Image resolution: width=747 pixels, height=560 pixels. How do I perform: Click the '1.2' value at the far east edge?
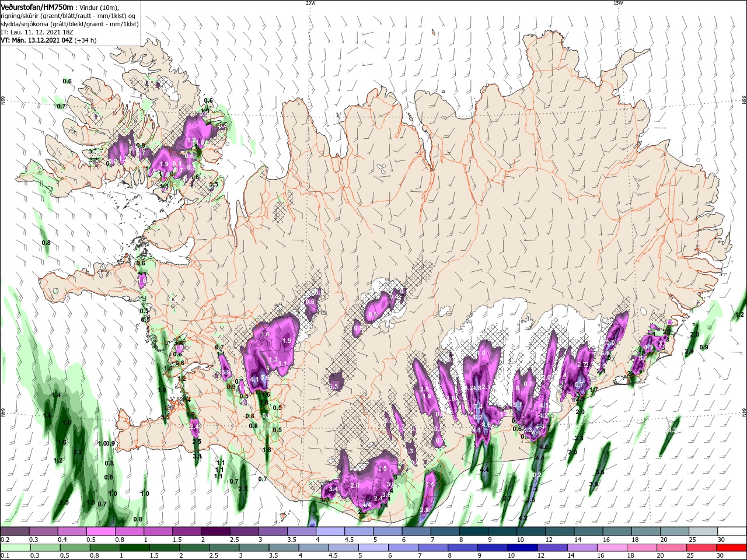tap(740, 314)
